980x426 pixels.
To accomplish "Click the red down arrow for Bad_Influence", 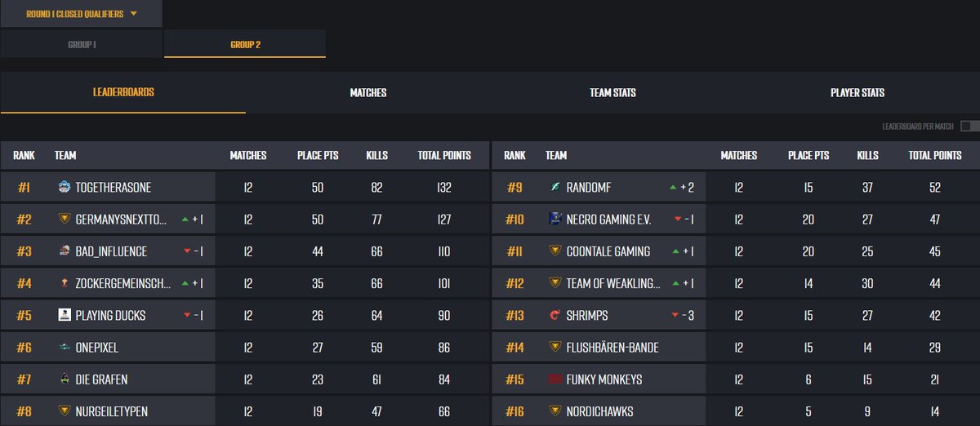I will pyautogui.click(x=187, y=251).
